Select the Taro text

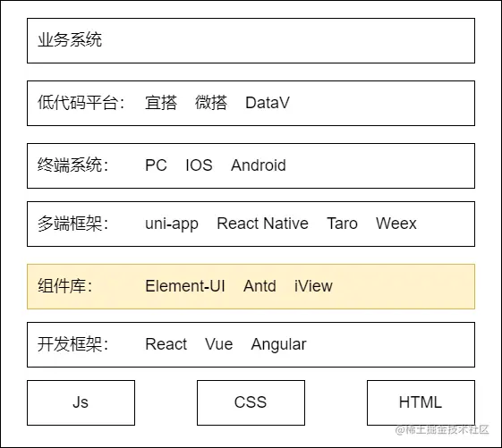click(x=342, y=224)
